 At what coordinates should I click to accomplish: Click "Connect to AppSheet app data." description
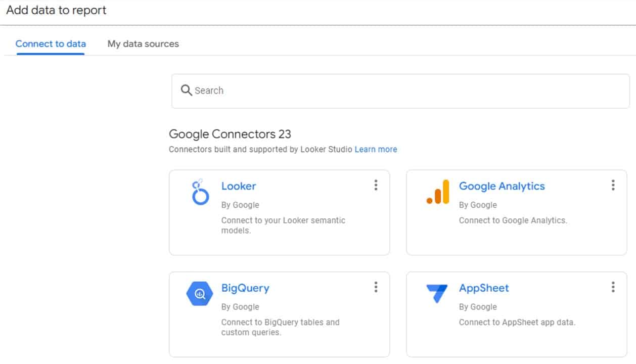pos(517,322)
